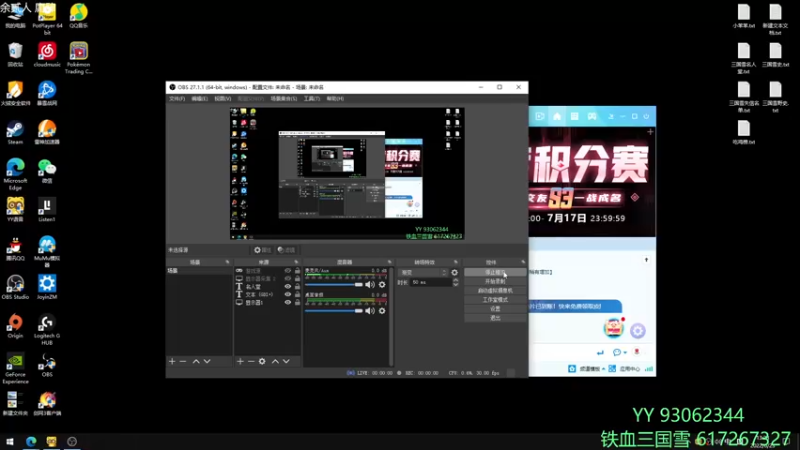
Task: Toggle visibility of 名人堂 text source
Action: click(288, 287)
